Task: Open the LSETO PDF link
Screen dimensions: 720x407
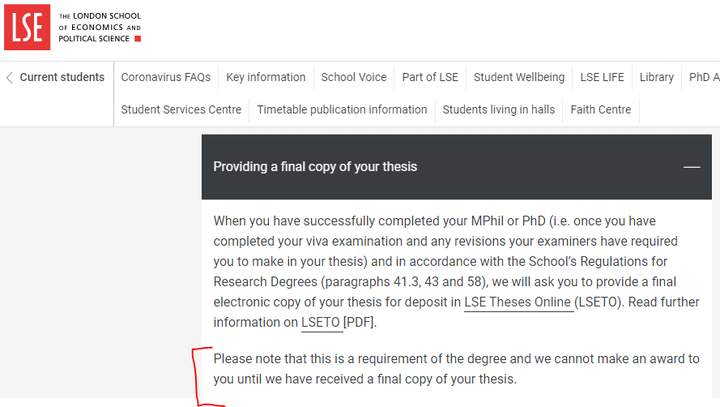Action: [321, 322]
